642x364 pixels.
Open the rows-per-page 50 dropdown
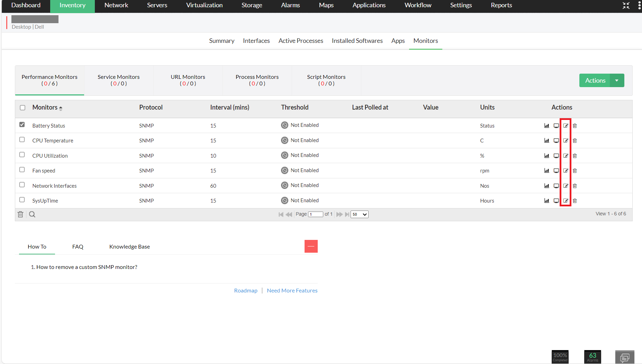[359, 214]
